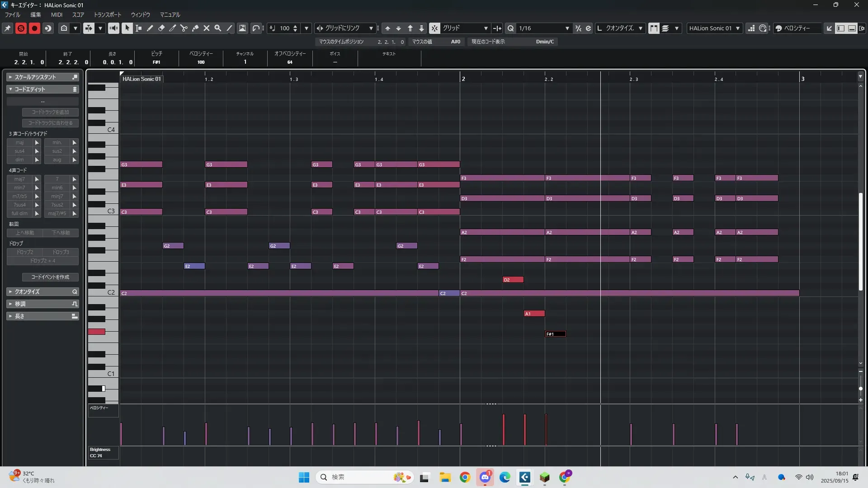Select the Erase tool
Screen dimensions: 868x488
pos(161,28)
